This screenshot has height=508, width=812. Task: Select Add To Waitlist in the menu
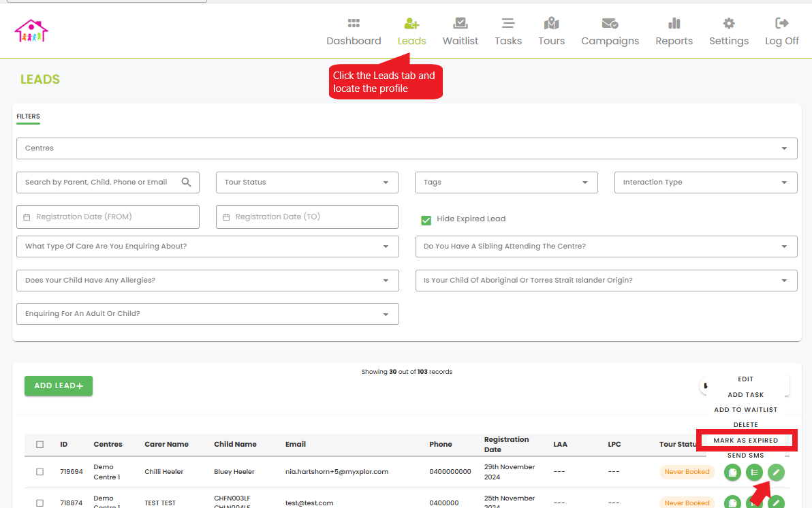tap(746, 410)
